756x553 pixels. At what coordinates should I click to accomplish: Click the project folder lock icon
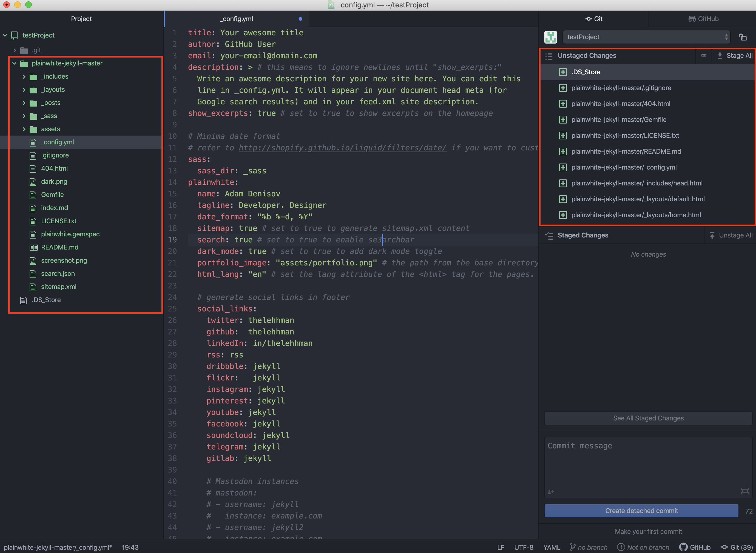coord(742,37)
